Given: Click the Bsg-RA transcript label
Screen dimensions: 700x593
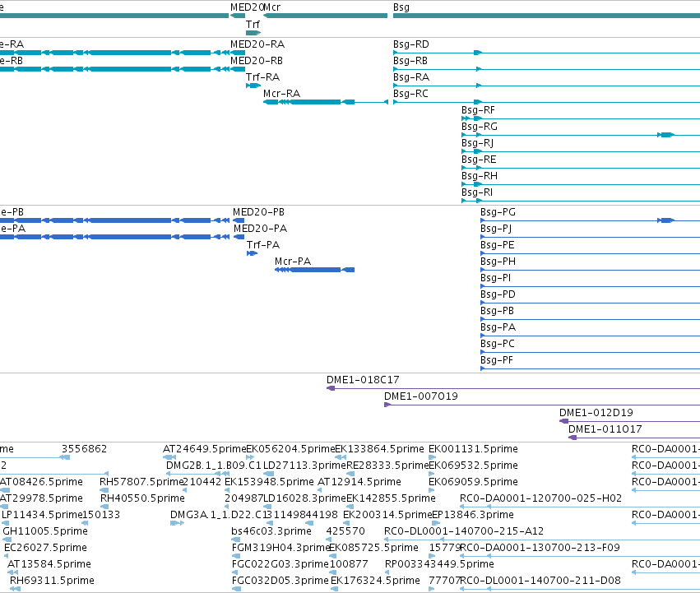Looking at the screenshot, I should [x=411, y=77].
